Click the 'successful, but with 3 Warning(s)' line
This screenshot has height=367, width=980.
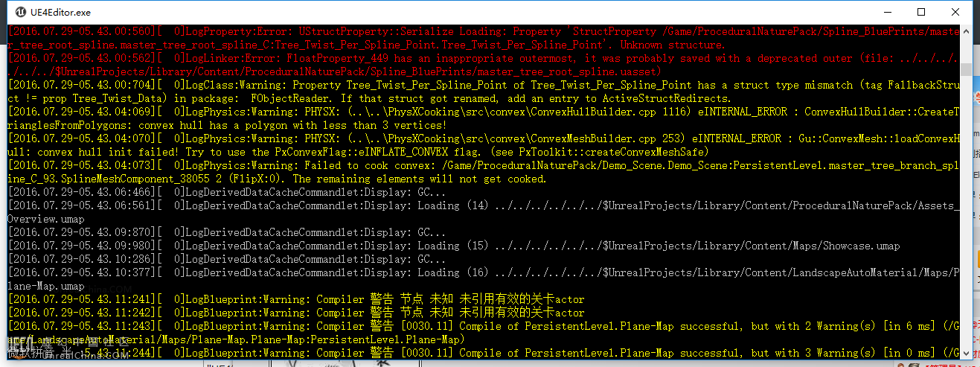pos(484,353)
